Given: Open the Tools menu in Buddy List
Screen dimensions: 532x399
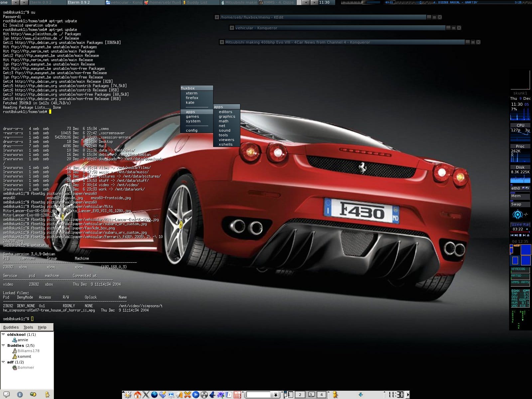Looking at the screenshot, I should [x=28, y=327].
